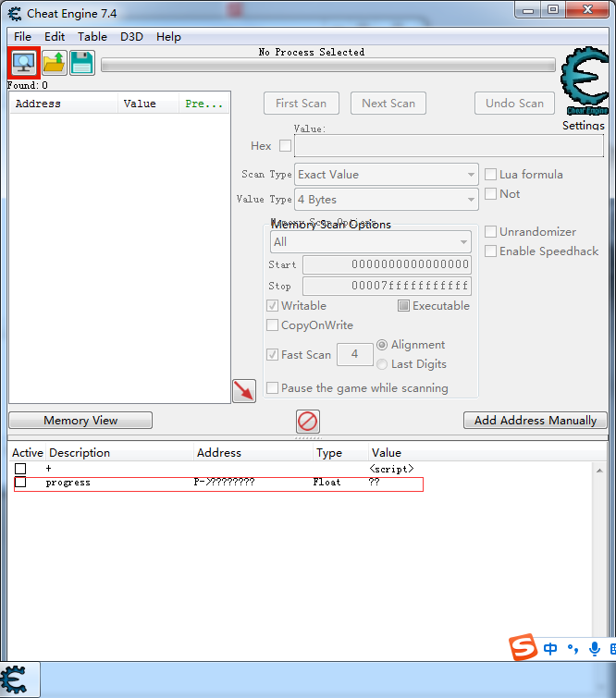The height and width of the screenshot is (698, 616).
Task: Click the Value input field
Action: [x=449, y=146]
